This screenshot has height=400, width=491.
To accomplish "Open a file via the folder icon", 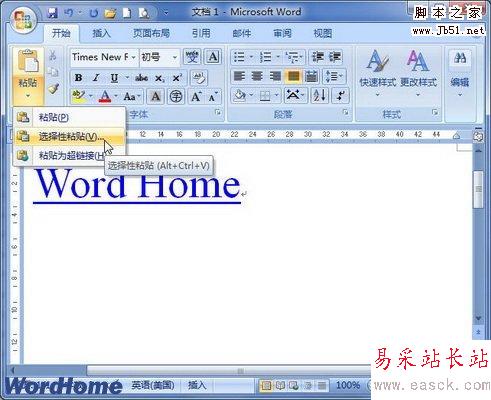I will point(110,13).
